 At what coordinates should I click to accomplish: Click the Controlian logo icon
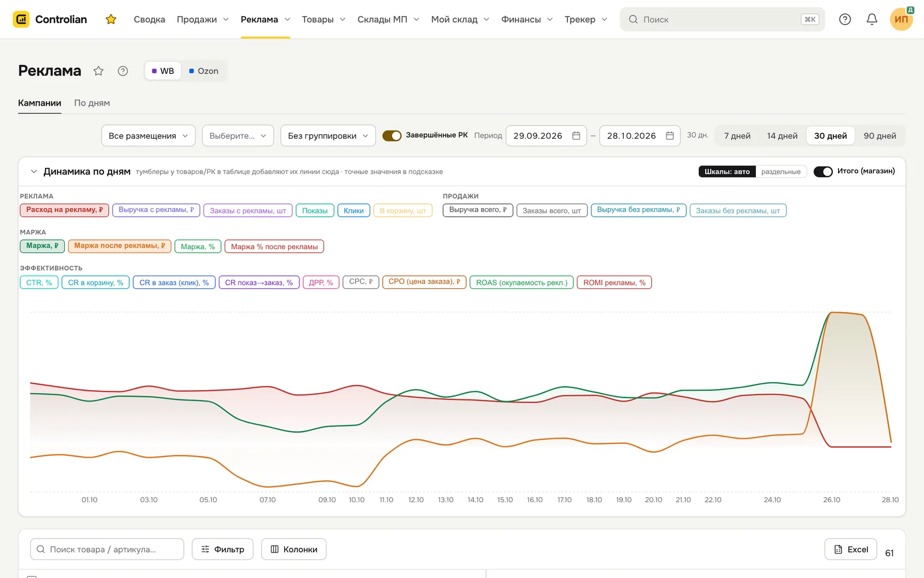pos(21,19)
